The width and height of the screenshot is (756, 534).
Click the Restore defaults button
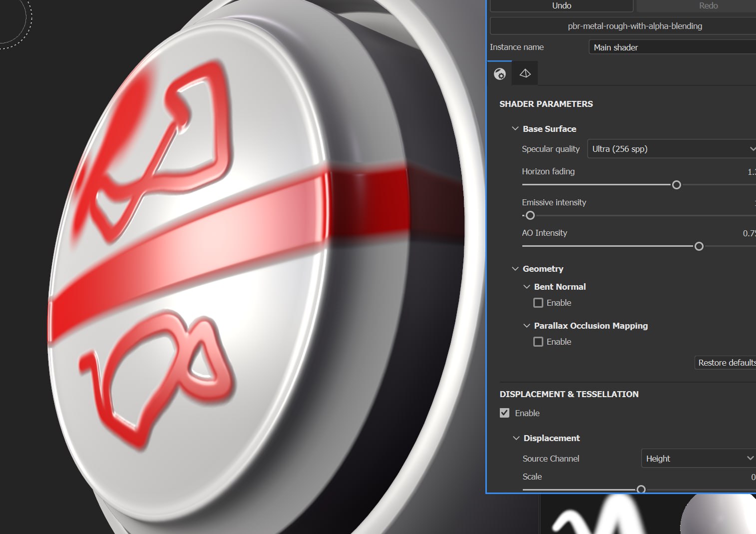click(x=727, y=362)
